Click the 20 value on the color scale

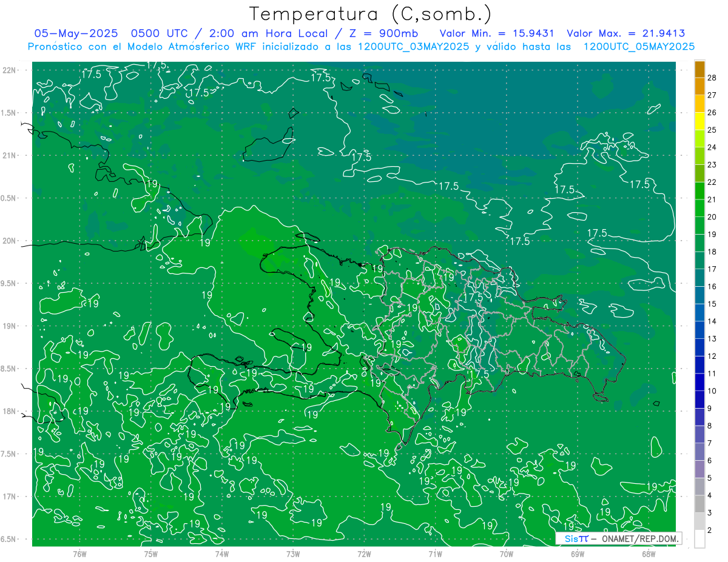(712, 217)
